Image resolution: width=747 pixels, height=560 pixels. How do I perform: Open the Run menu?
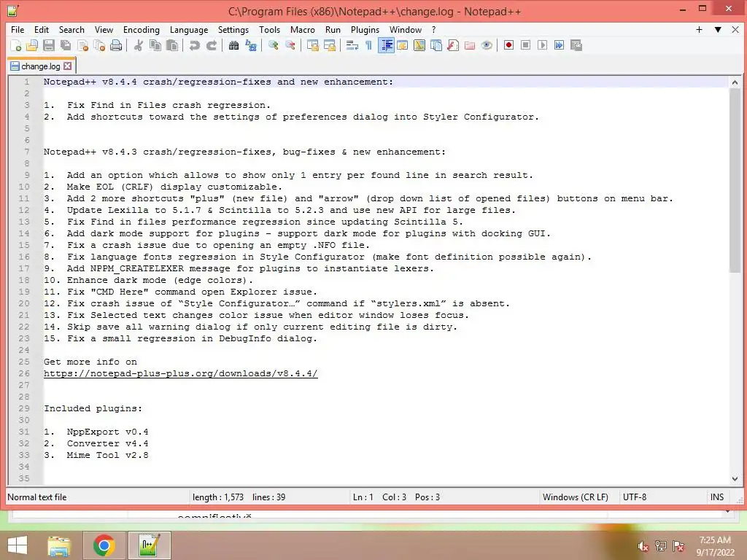click(x=333, y=29)
